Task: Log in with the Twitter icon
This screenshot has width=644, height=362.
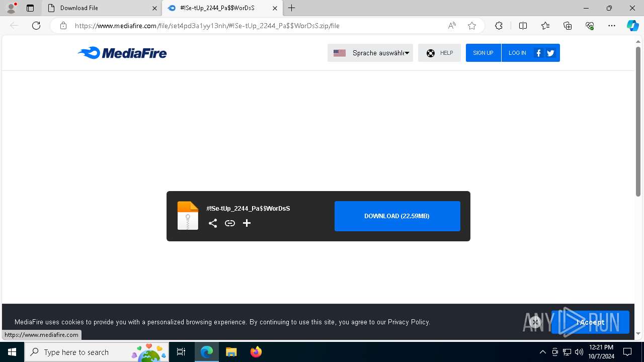Action: tap(550, 53)
